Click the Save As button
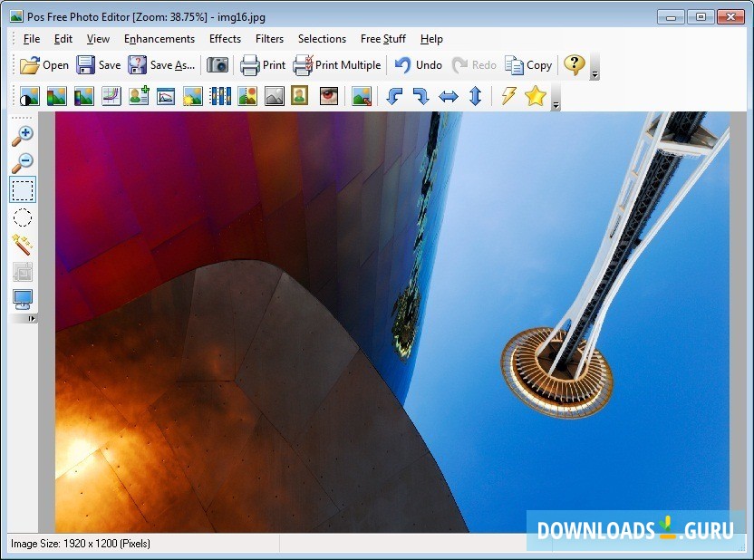Screen dimensions: 754x560 [161, 65]
